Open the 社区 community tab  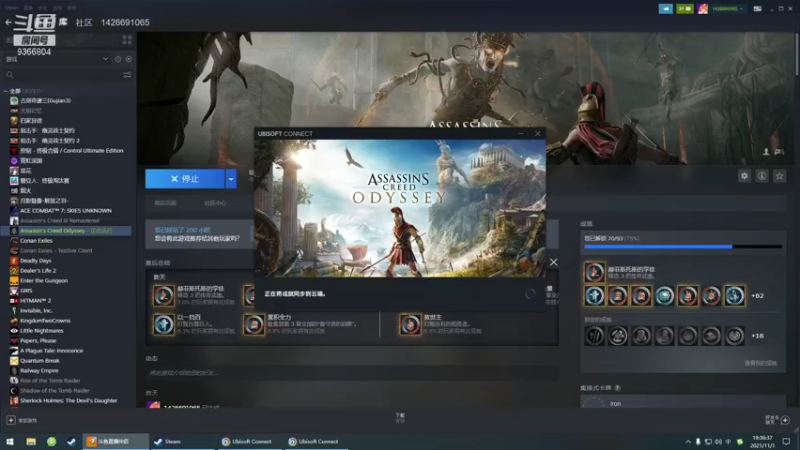pyautogui.click(x=84, y=22)
